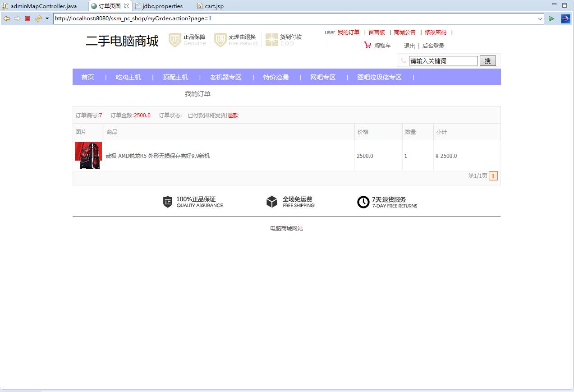The height and width of the screenshot is (392, 574).
Task: Click the 正品保障 Genuine badge icon
Action: [x=174, y=40]
